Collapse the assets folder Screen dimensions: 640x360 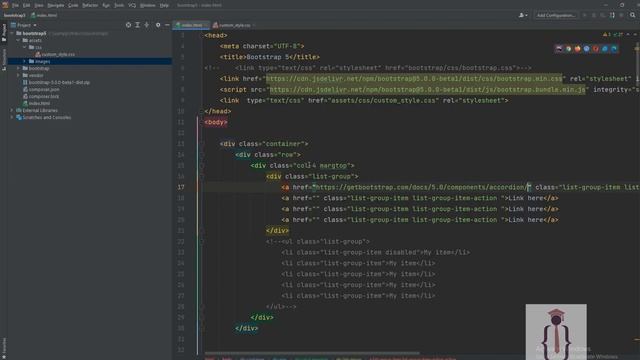click(x=18, y=40)
